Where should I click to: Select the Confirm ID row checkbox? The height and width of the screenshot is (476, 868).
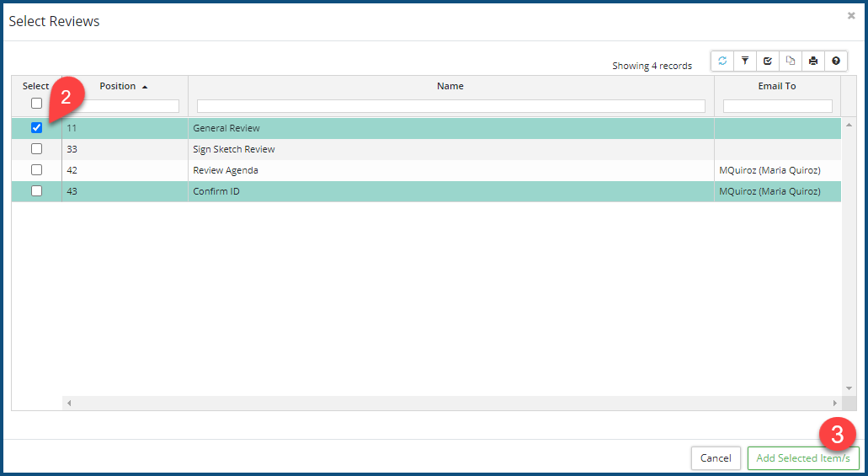pyautogui.click(x=36, y=191)
